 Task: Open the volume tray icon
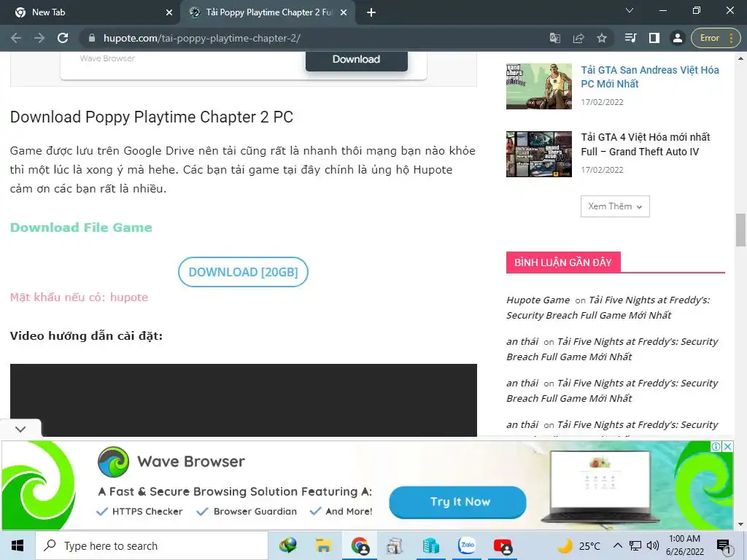[653, 545]
